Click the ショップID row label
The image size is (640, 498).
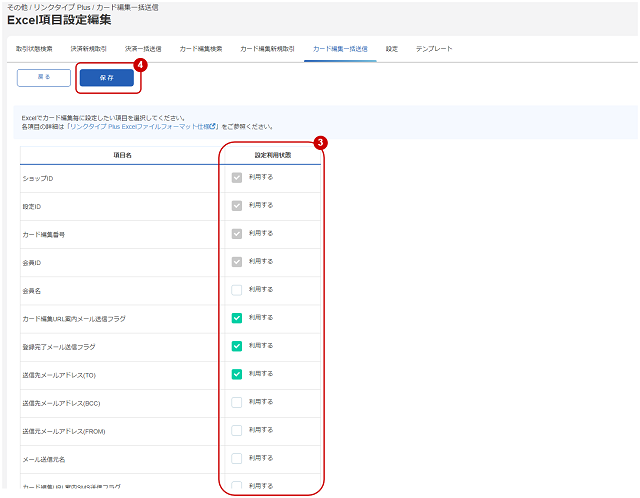[x=38, y=178]
